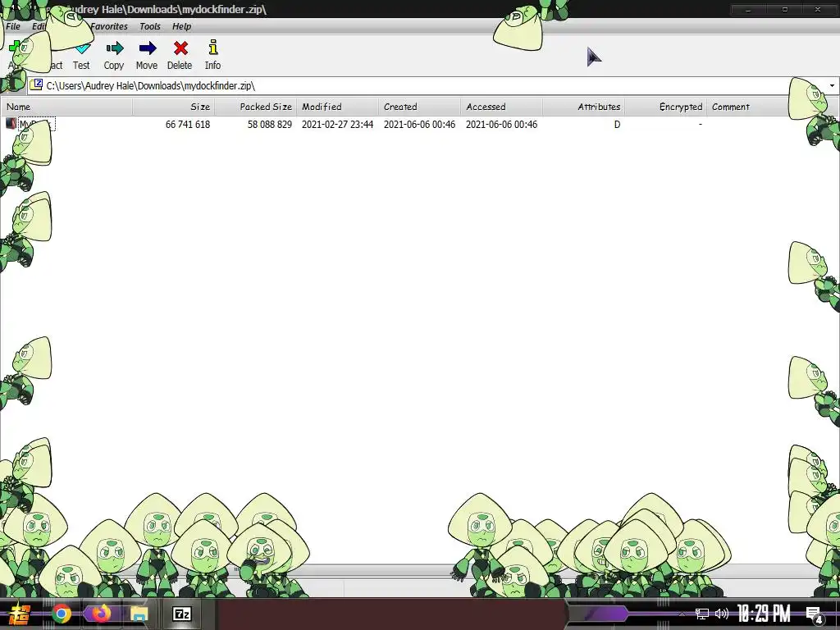Open the Tools menu
840x630 pixels.
(x=150, y=26)
